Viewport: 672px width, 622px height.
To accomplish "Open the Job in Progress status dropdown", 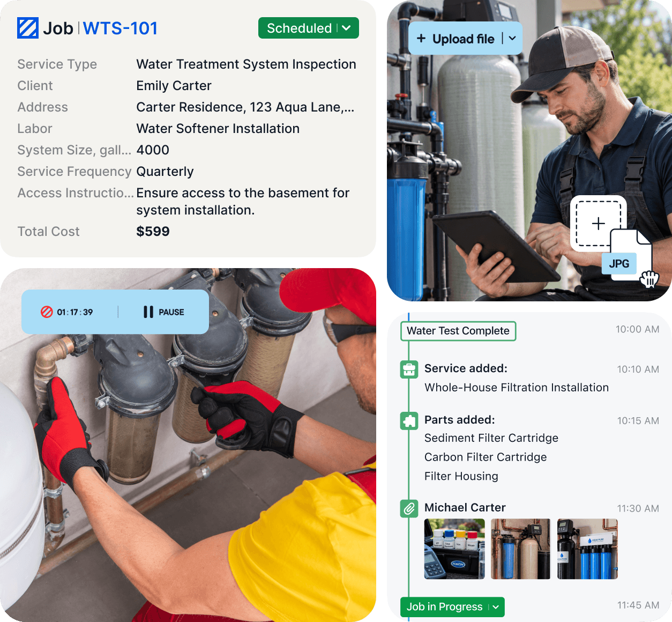I will click(452, 607).
